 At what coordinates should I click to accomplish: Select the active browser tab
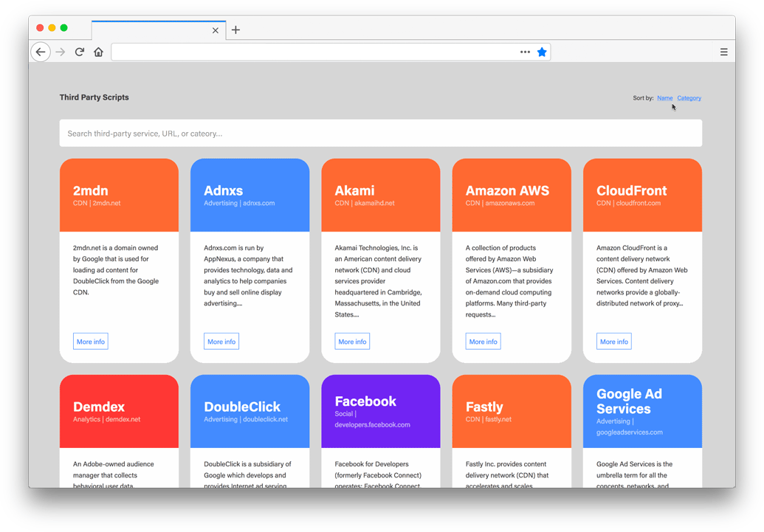click(159, 30)
